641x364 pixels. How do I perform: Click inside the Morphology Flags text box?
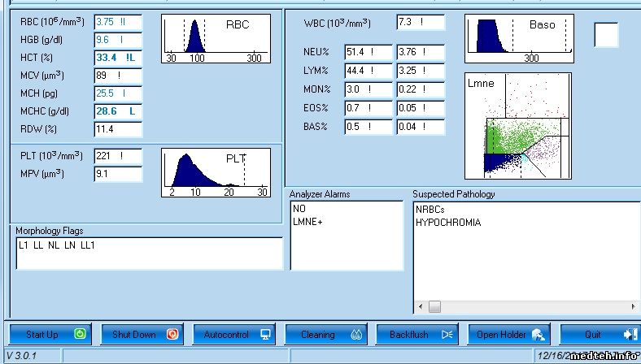[x=149, y=253]
